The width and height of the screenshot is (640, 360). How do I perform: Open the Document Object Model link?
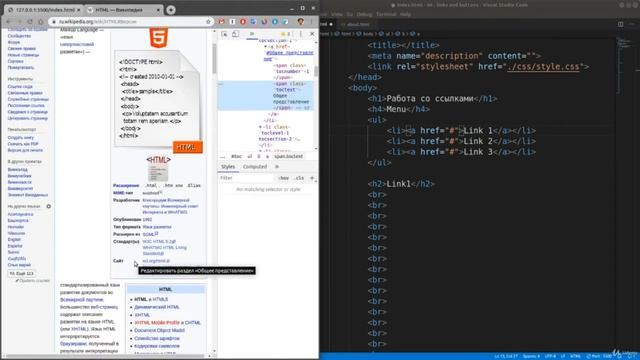pyautogui.click(x=160, y=330)
